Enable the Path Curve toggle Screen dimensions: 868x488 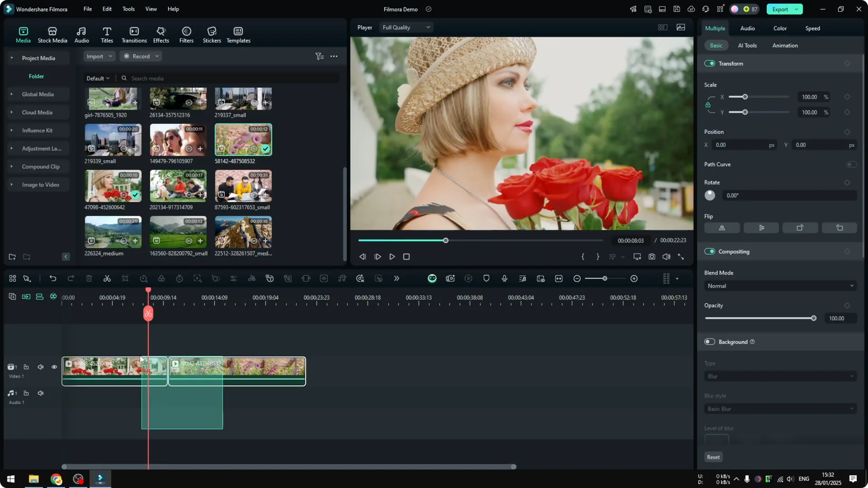point(851,164)
